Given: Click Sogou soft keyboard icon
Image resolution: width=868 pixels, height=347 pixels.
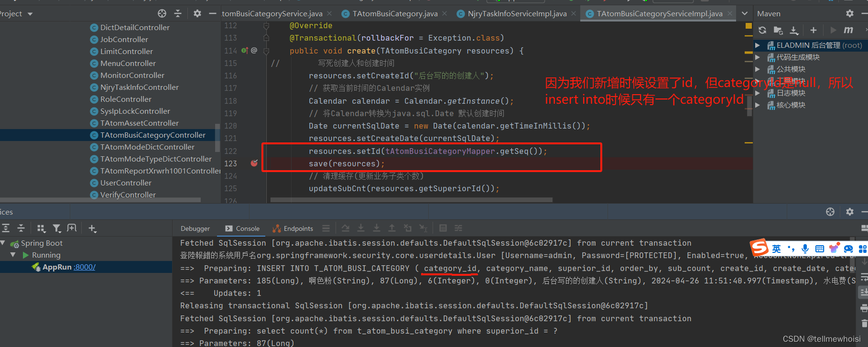Looking at the screenshot, I should pyautogui.click(x=820, y=249).
